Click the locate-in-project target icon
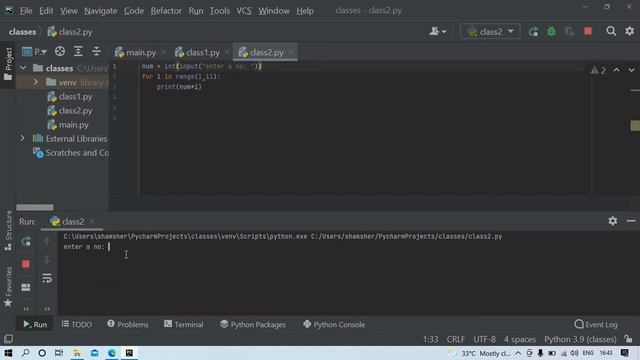This screenshot has width=640, height=360. point(60,51)
